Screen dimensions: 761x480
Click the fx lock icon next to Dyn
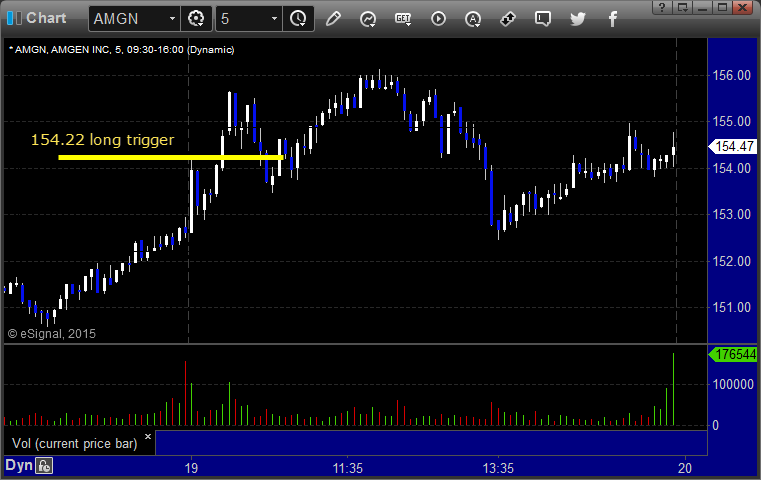pyautogui.click(x=44, y=466)
